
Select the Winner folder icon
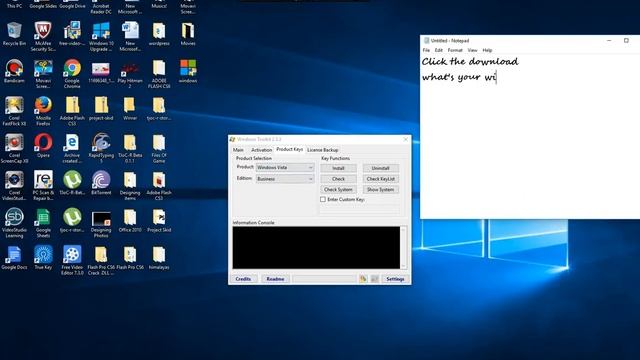130,108
